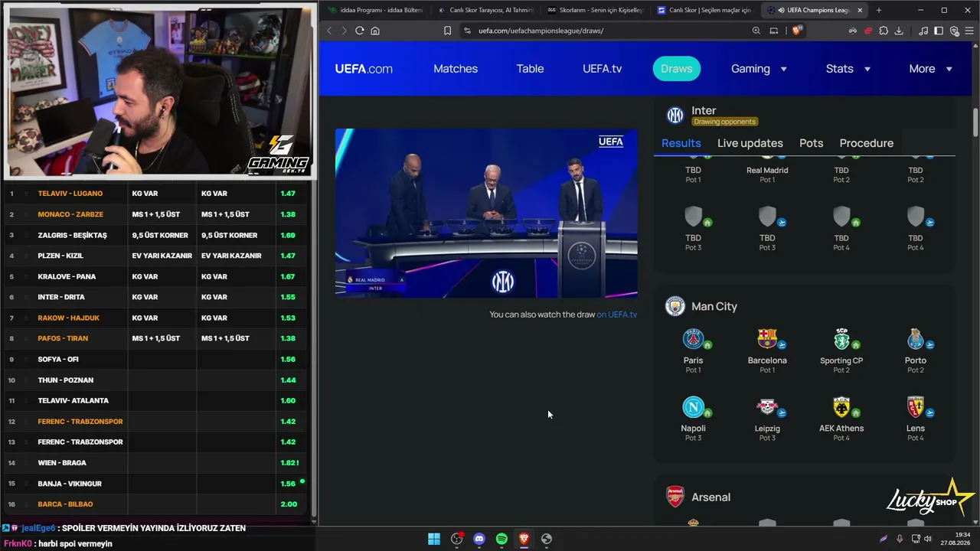Click the Draws nav button
Image resolution: width=980 pixels, height=551 pixels.
point(677,69)
